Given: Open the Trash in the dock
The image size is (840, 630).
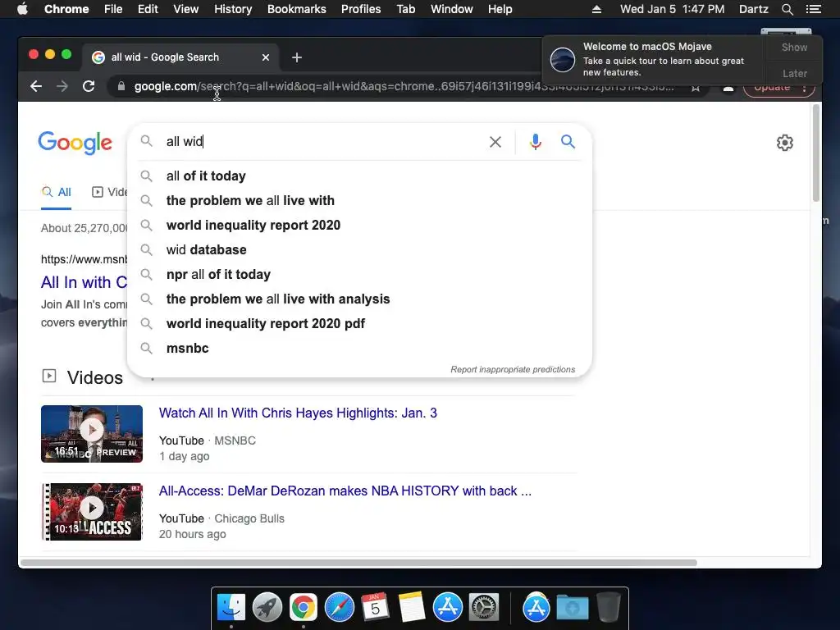Looking at the screenshot, I should click(609, 608).
